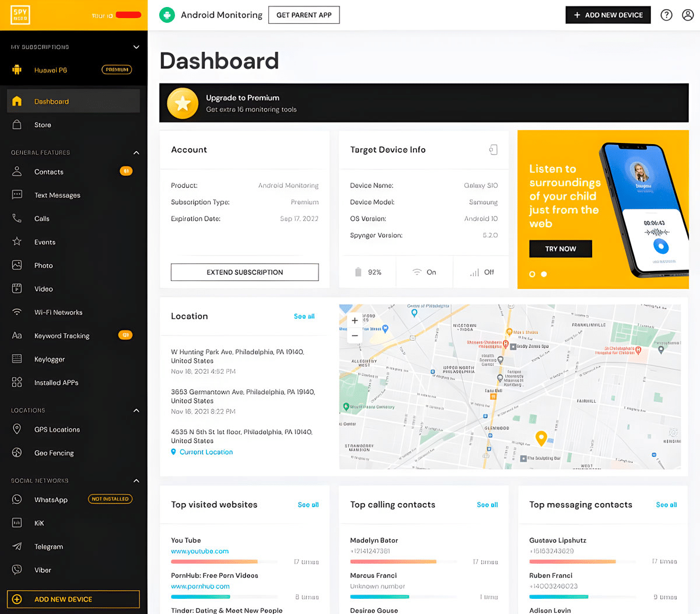700x614 pixels.
Task: Click the YouTube visit frequency bar
Action: tap(223, 561)
